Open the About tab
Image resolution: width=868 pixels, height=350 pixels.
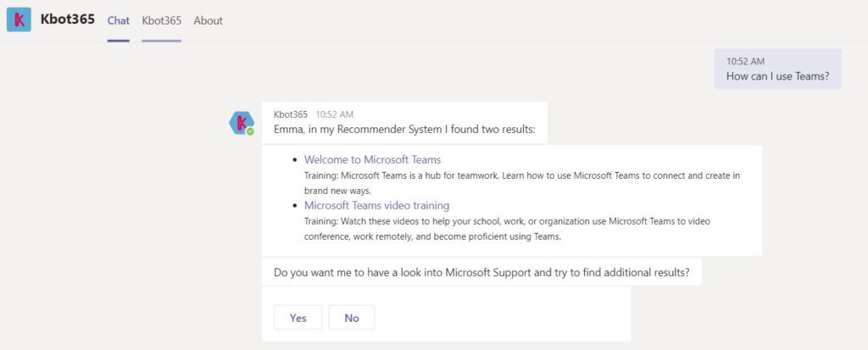(x=208, y=20)
